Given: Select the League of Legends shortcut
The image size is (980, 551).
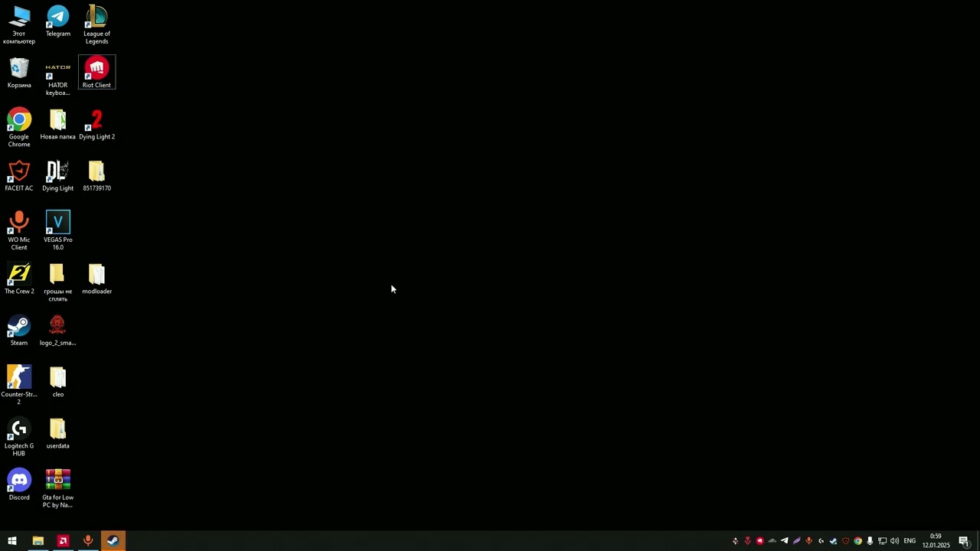Looking at the screenshot, I should pyautogui.click(x=96, y=25).
